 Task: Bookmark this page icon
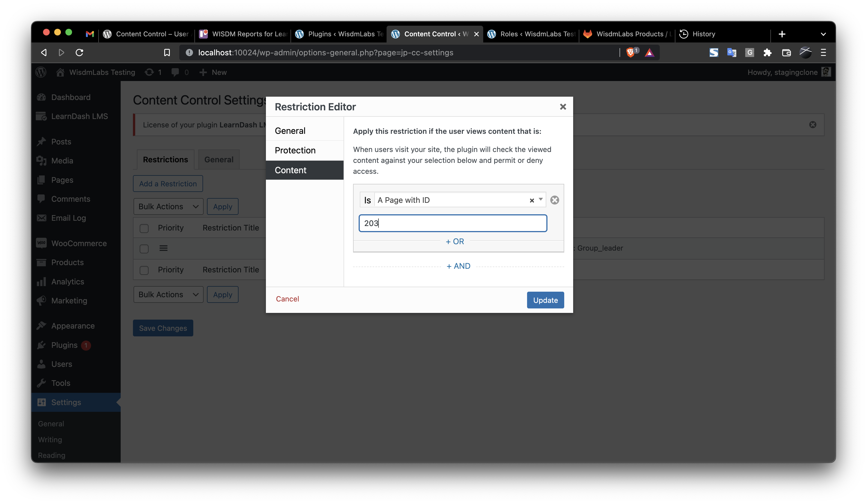pos(167,53)
